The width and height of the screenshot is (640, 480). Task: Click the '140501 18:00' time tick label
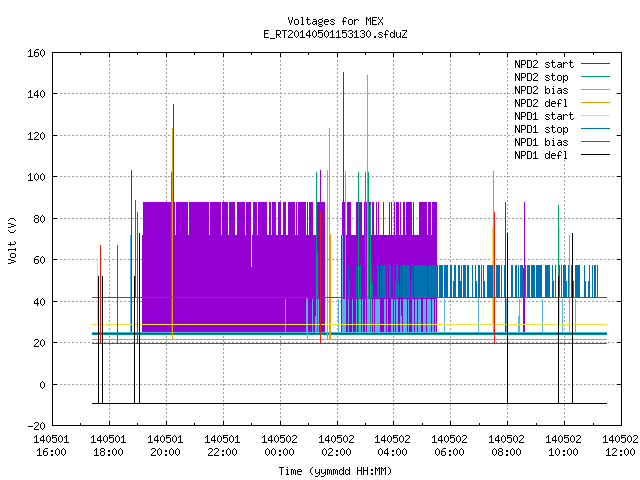click(108, 446)
